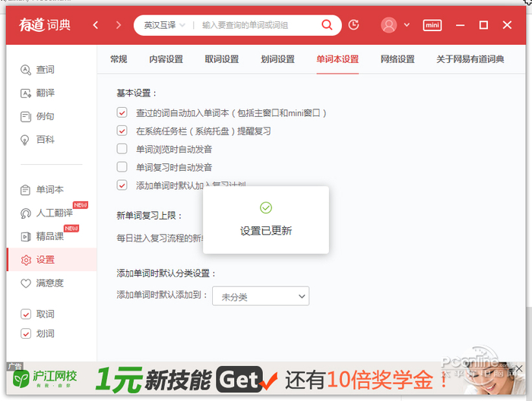Screen dimensions: 532x401
Task: Click the 基本设置 heading text
Action: pos(136,93)
